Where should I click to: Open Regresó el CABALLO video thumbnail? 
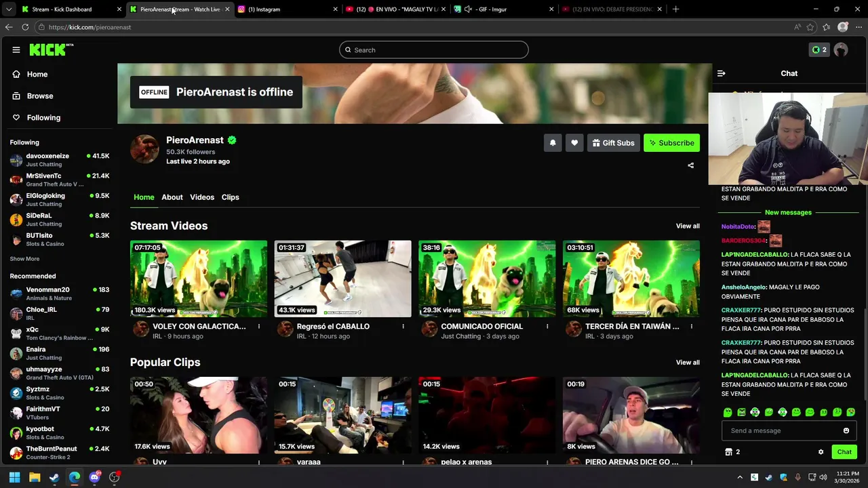point(342,279)
